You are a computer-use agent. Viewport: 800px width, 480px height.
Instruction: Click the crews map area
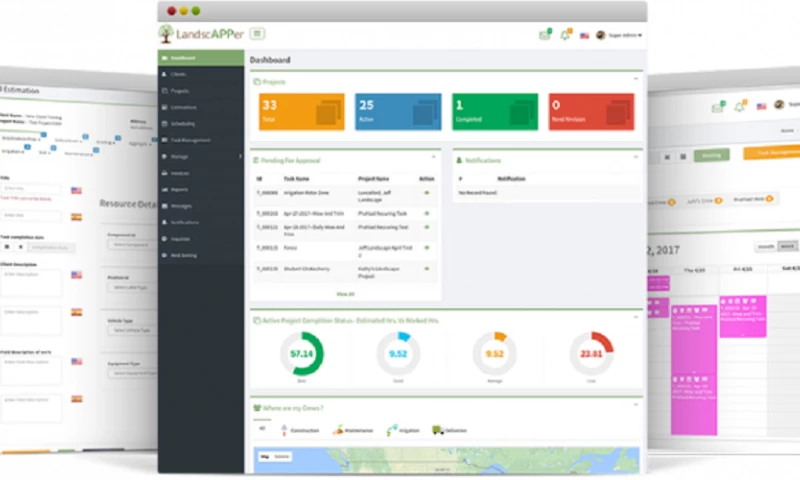[446, 460]
